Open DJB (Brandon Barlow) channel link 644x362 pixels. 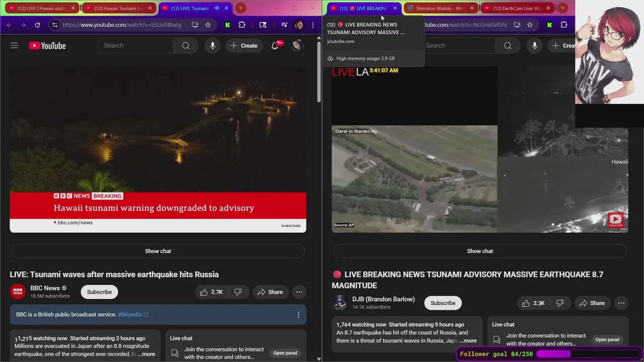click(x=383, y=299)
